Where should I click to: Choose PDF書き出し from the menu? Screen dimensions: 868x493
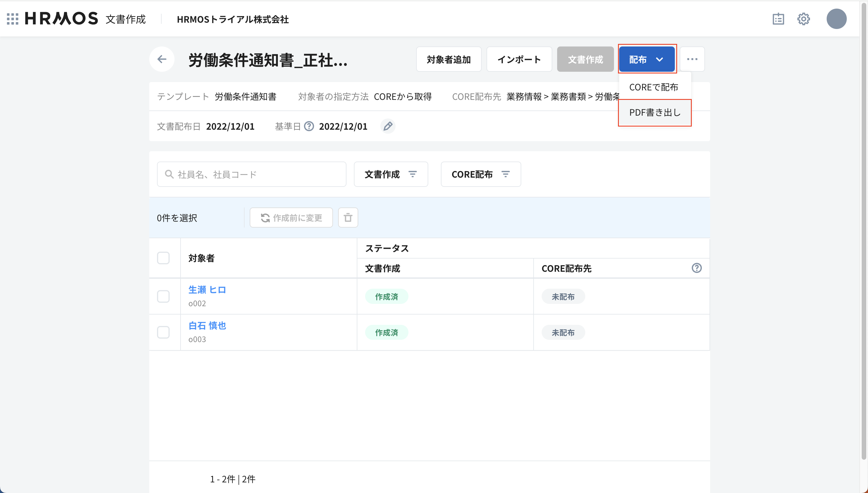655,113
